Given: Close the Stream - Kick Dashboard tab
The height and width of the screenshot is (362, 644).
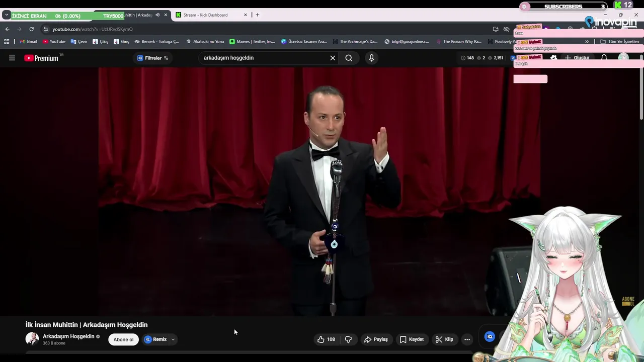Looking at the screenshot, I should pos(246,15).
